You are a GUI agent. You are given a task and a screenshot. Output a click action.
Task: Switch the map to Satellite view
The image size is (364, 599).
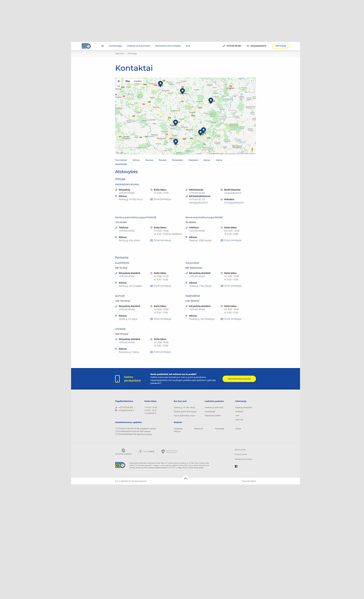click(138, 81)
